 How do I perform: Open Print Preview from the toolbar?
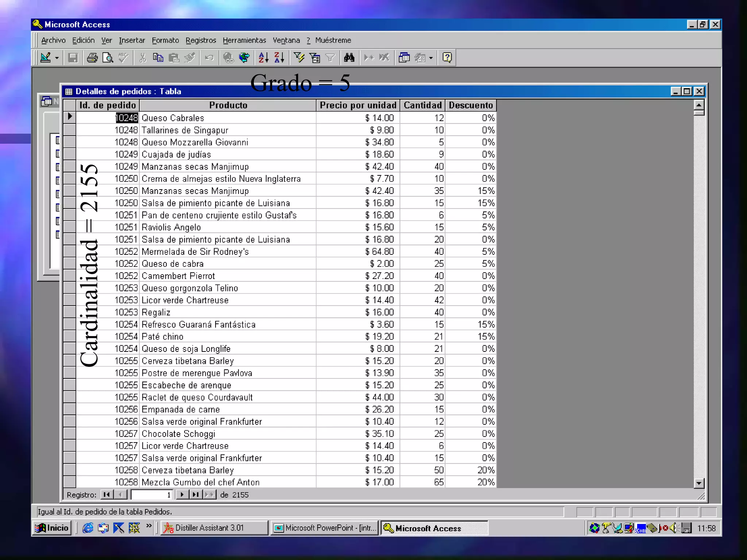[108, 58]
